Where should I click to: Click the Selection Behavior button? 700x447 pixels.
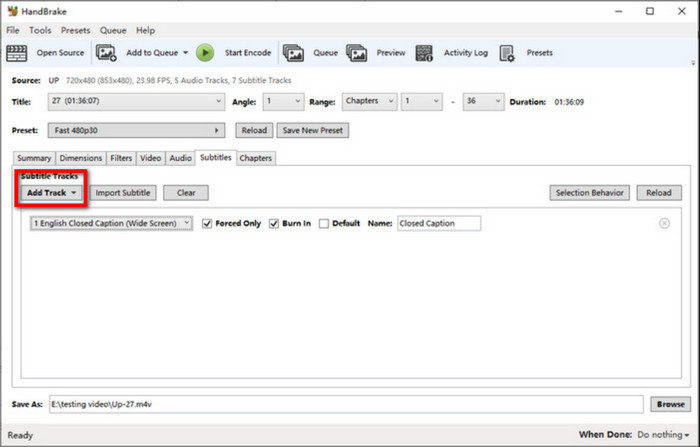tap(589, 193)
